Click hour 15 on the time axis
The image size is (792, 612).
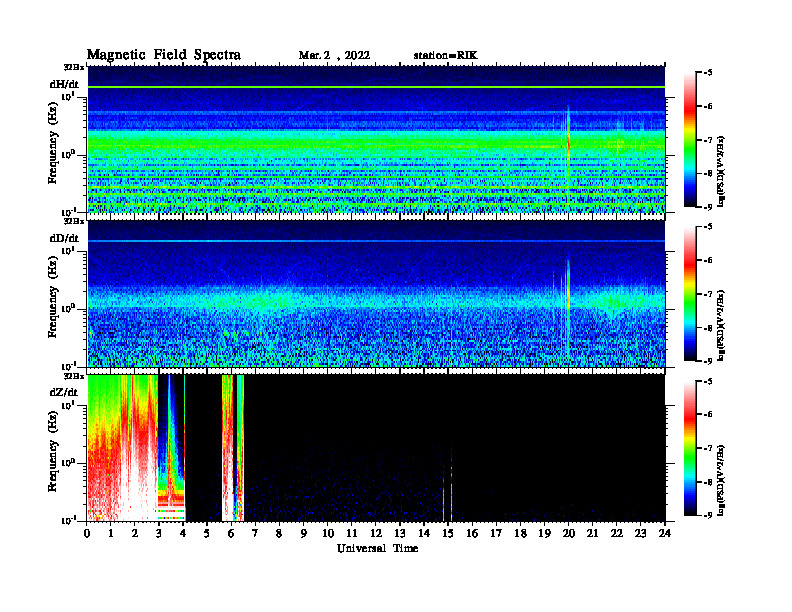(448, 533)
